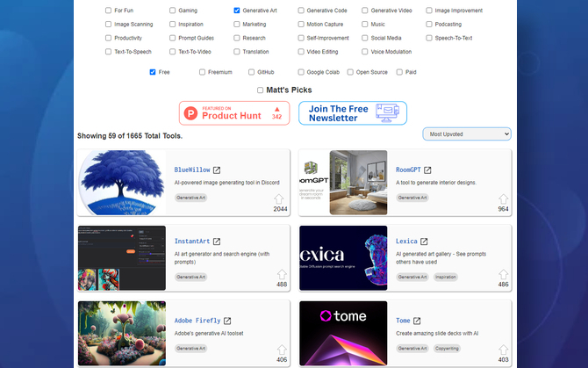Enable the Video Editing checkbox
The height and width of the screenshot is (368, 588).
tap(301, 52)
